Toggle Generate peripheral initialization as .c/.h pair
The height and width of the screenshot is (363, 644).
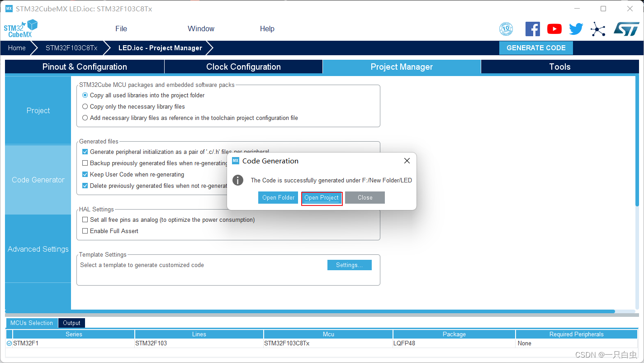point(85,152)
